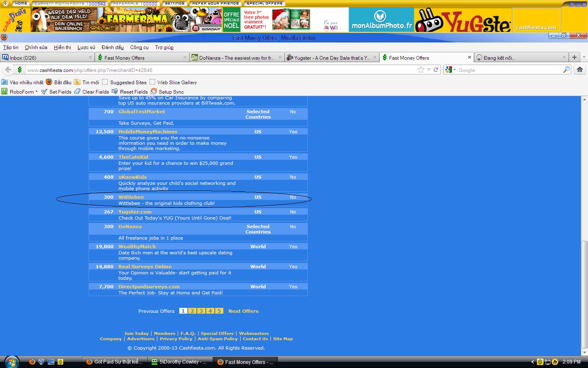
Task: Click the show desktop quick launch icon
Action: (51, 362)
